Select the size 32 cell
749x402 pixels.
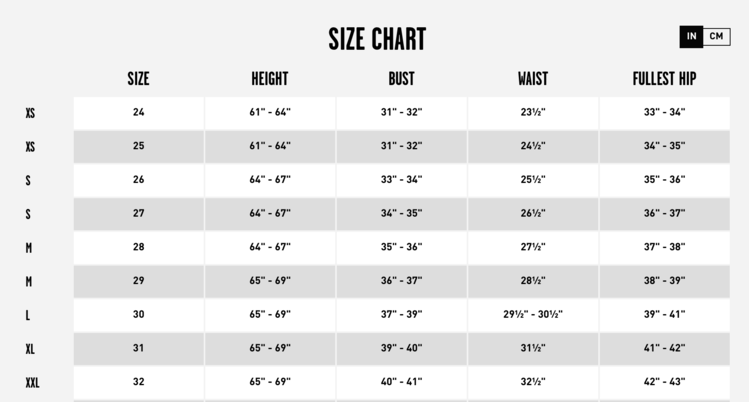[138, 382]
